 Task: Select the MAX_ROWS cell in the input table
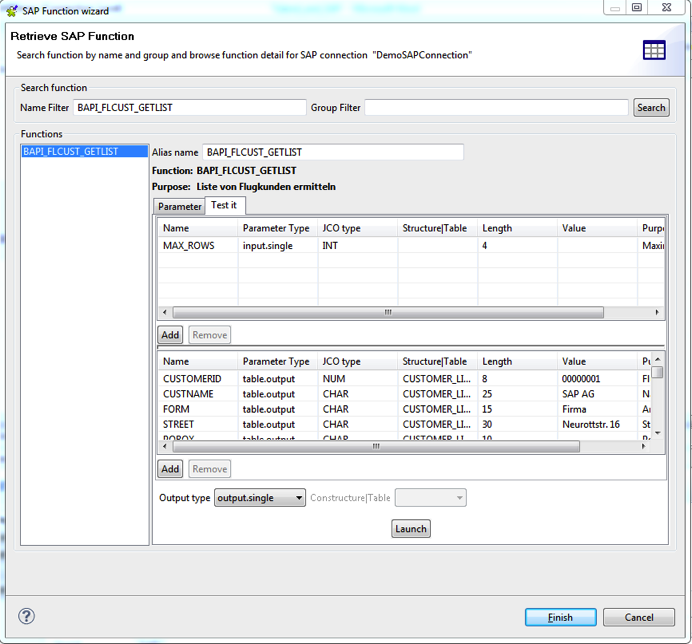(x=198, y=246)
